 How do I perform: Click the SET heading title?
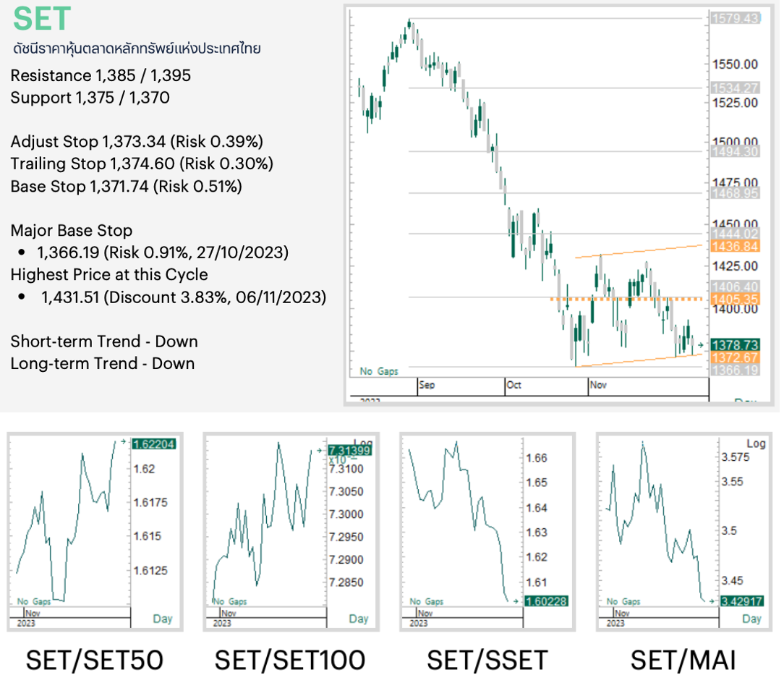[x=42, y=19]
